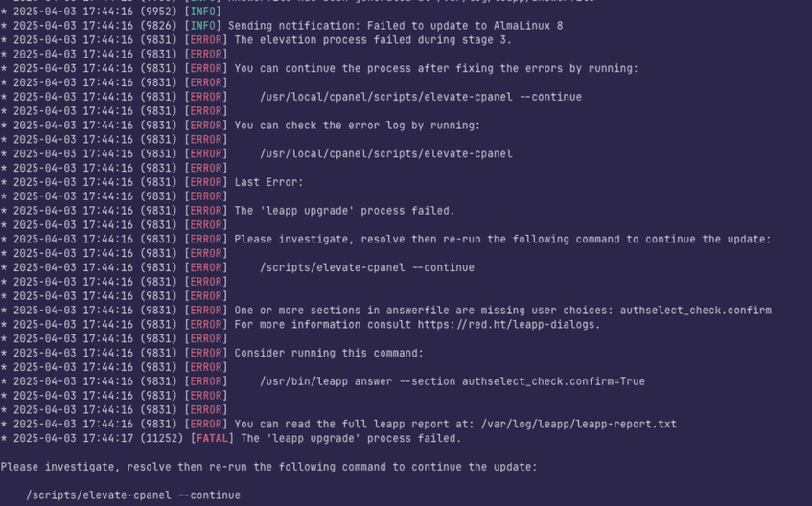This screenshot has width=812, height=506.
Task: Click the 'Last Error:' log message
Action: (268, 182)
